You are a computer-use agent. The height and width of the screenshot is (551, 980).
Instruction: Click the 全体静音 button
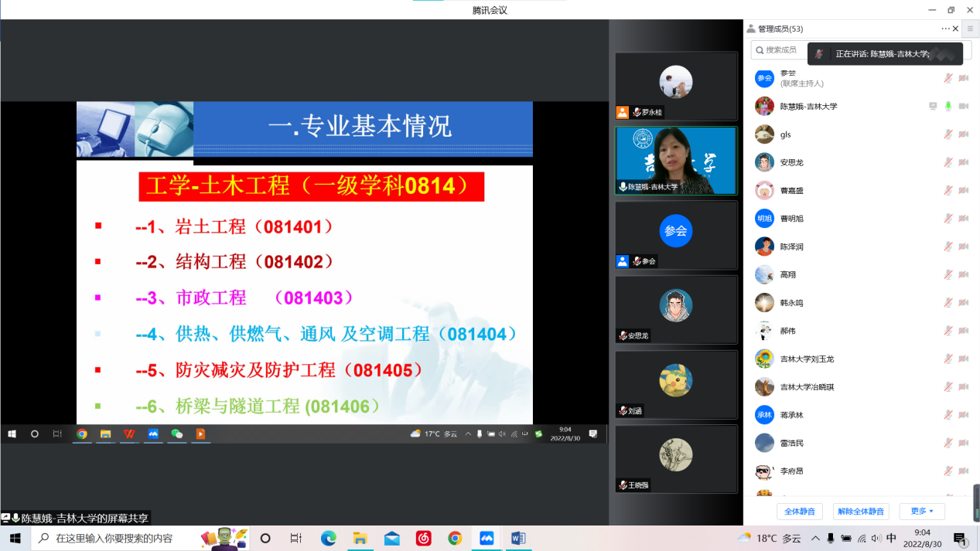(x=800, y=512)
